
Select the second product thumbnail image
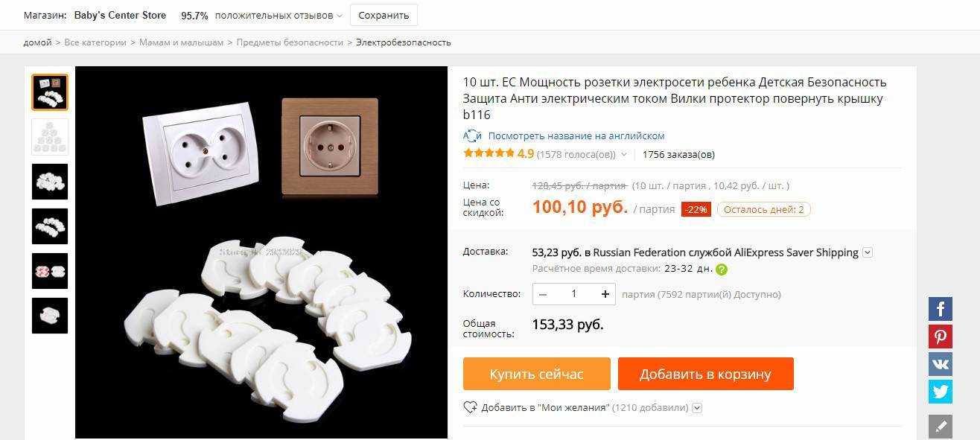50,137
